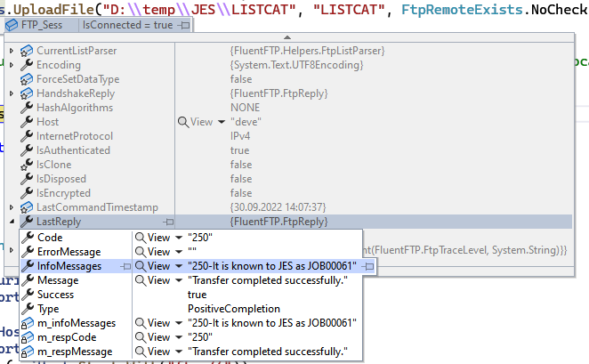
Task: Click the LastCommandTimestamp property icon
Action: (26, 207)
